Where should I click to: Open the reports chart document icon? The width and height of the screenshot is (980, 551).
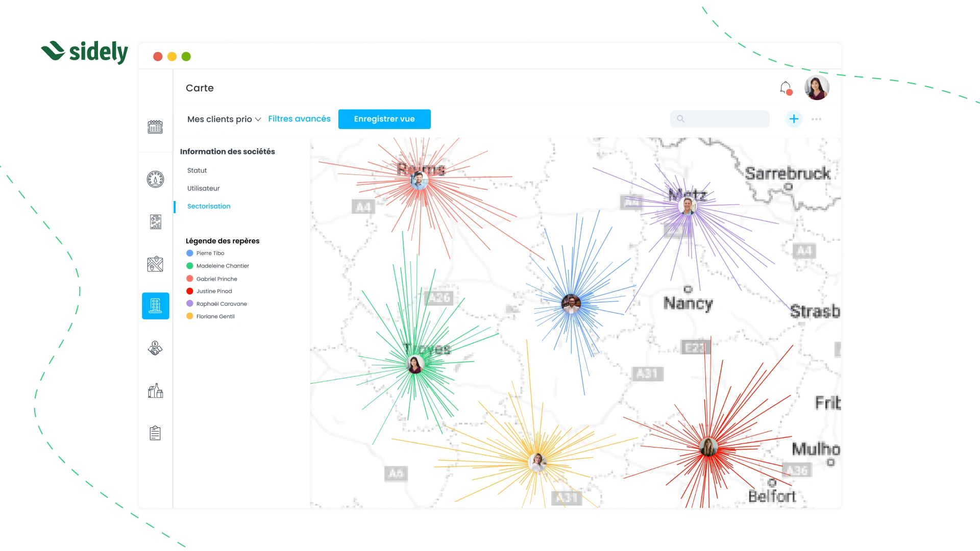[155, 222]
